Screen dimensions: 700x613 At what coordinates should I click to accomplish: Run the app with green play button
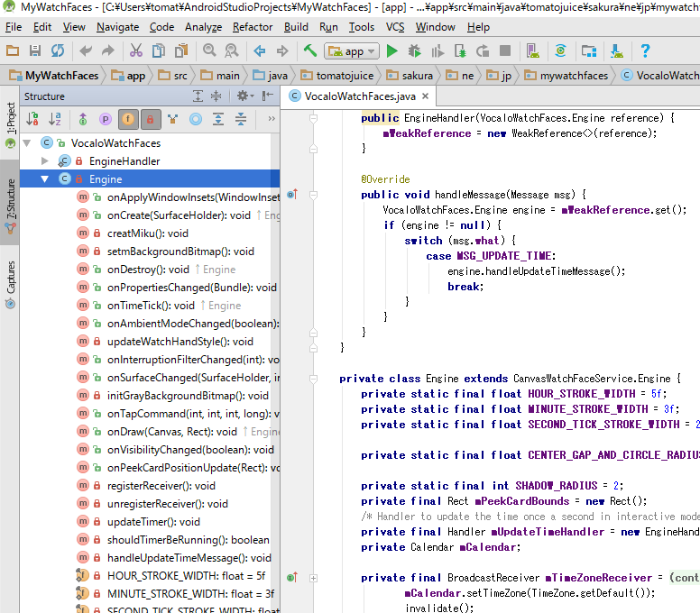click(392, 50)
